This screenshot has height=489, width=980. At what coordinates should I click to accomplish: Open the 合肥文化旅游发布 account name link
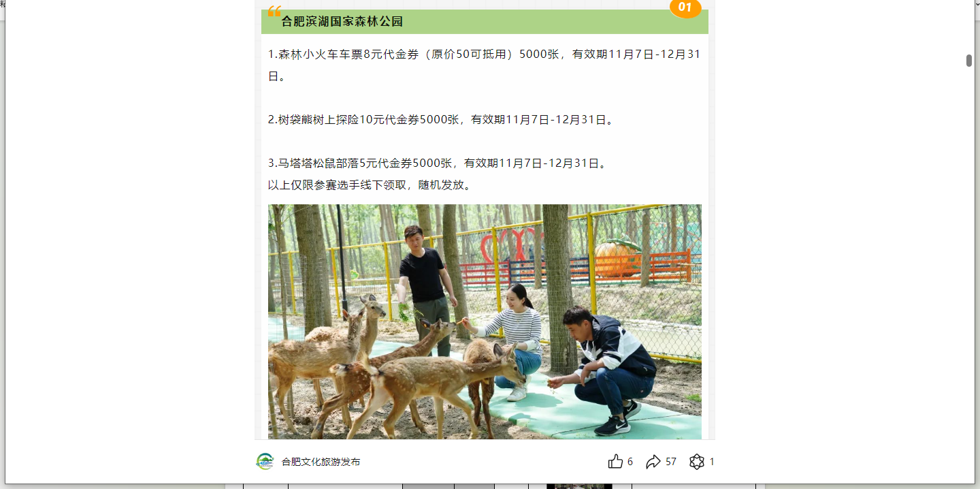click(x=321, y=462)
